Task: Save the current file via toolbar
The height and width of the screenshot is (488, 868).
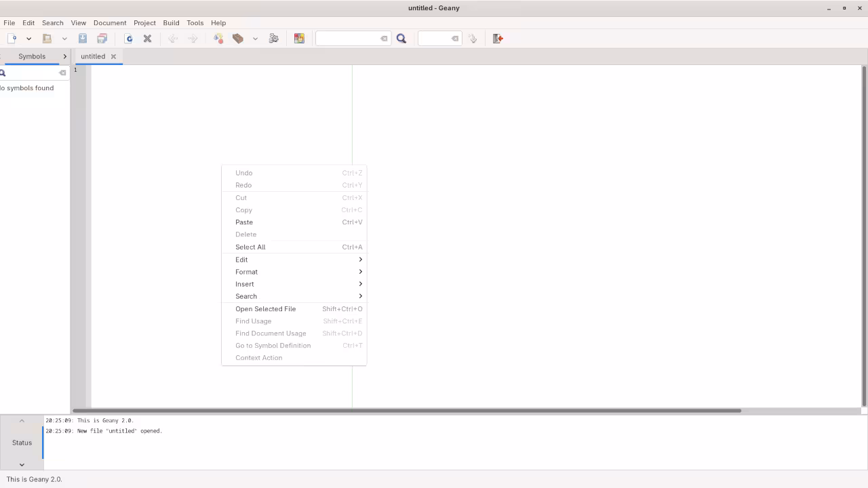Action: pyautogui.click(x=83, y=39)
